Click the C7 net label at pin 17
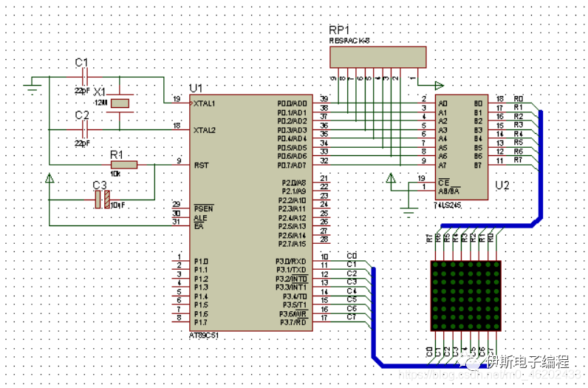 click(352, 317)
